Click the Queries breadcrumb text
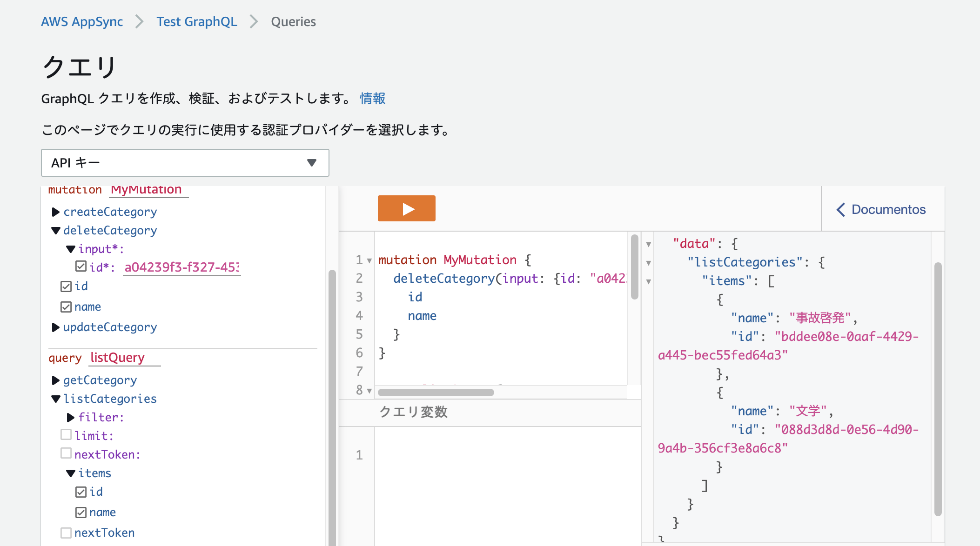The height and width of the screenshot is (546, 980). pos(293,22)
